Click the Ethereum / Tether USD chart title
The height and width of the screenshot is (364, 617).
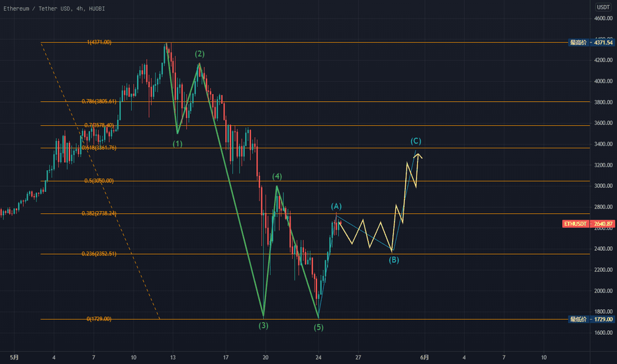tap(54, 8)
